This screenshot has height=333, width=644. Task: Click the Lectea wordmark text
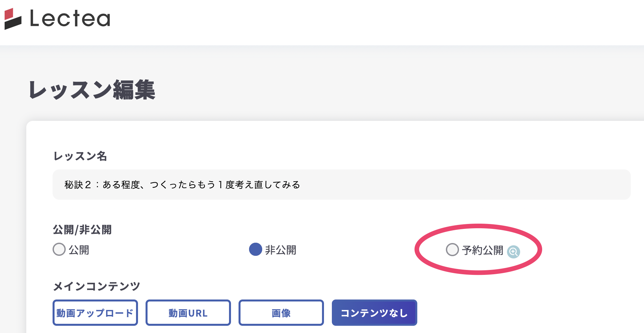(x=70, y=18)
